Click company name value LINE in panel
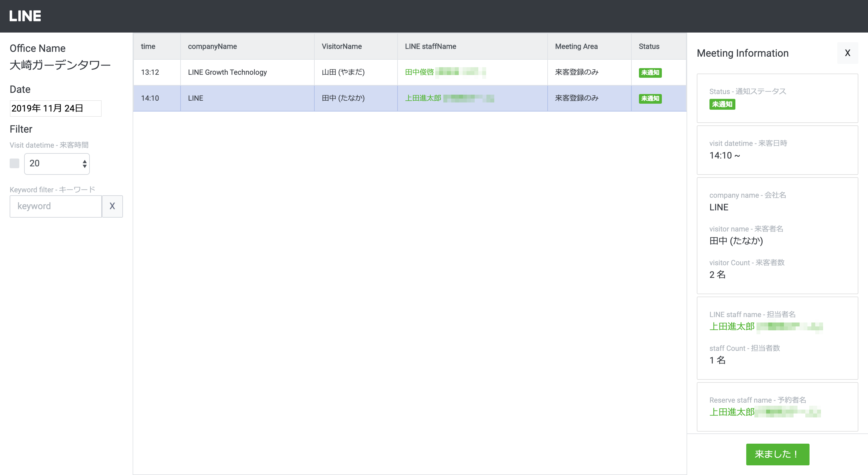 pyautogui.click(x=719, y=207)
